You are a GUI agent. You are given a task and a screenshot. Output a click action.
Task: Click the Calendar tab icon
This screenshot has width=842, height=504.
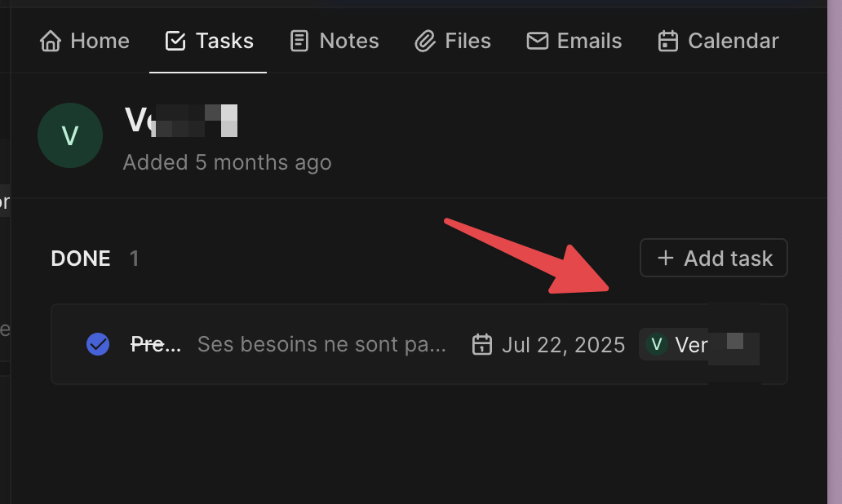(x=668, y=41)
